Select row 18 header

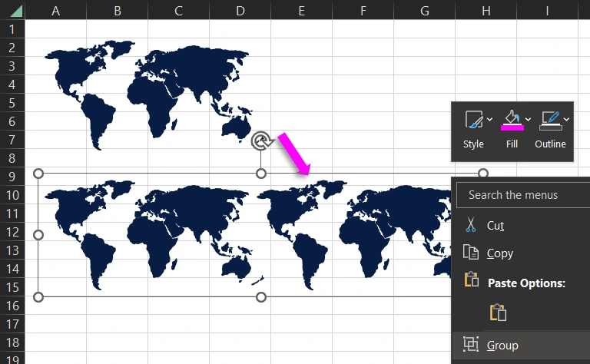pos(12,342)
